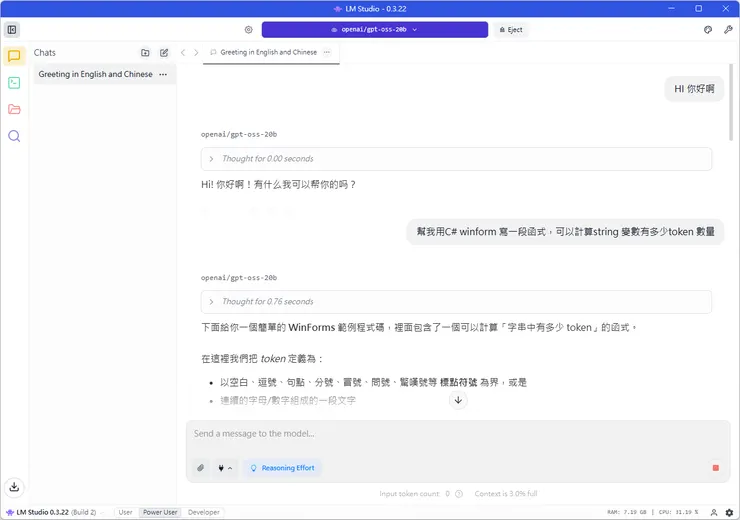The height and width of the screenshot is (520, 740).
Task: Click the chat vertical scrollbar
Action: tap(731, 102)
